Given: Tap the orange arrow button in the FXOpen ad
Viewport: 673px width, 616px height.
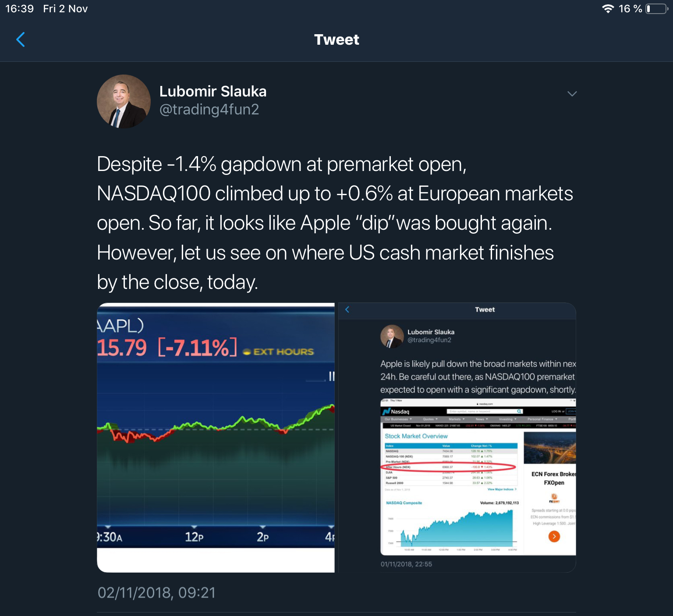Looking at the screenshot, I should pos(554,536).
